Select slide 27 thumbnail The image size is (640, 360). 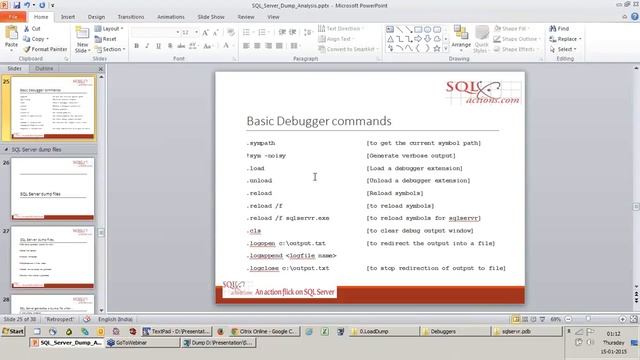coord(53,258)
